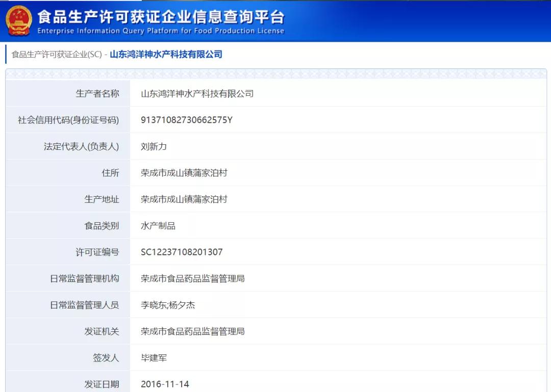
Task: Click issue date 2016-11-14
Action: (165, 384)
